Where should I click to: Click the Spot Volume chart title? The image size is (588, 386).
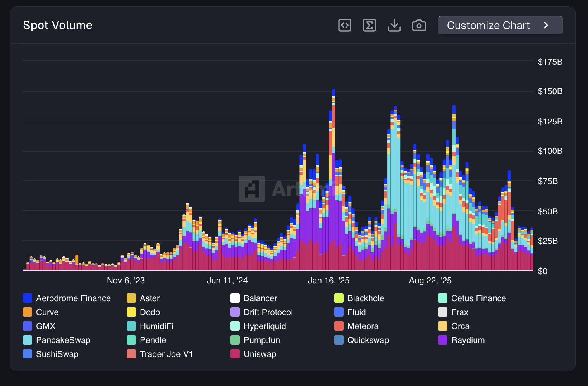tap(58, 25)
